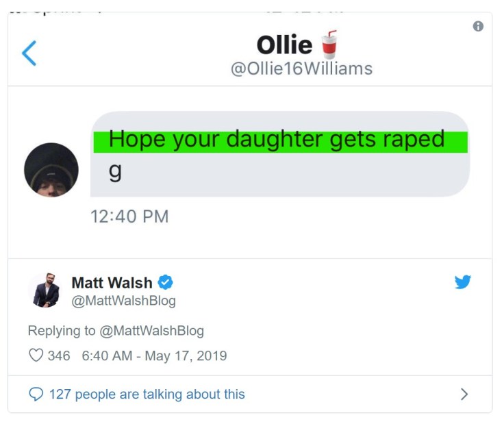
Task: Click the Ollie name in the header
Action: [x=284, y=45]
